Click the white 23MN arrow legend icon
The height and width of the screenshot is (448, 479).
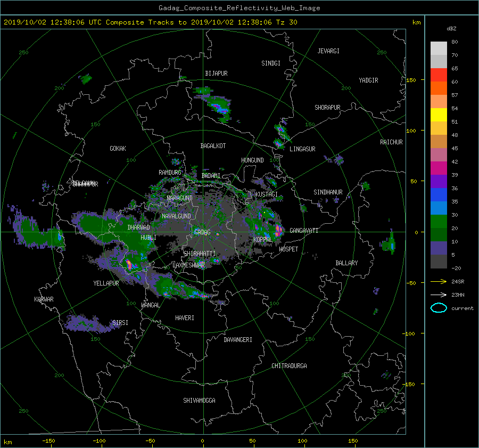click(439, 295)
